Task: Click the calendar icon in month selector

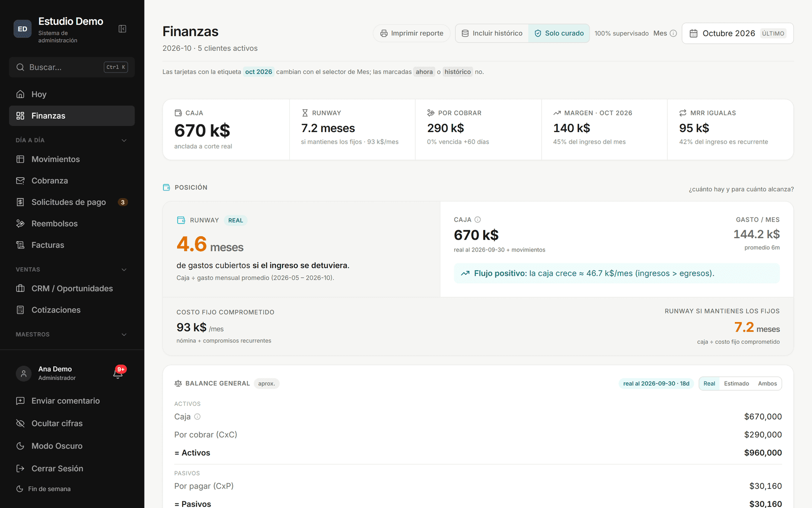Action: 693,34
